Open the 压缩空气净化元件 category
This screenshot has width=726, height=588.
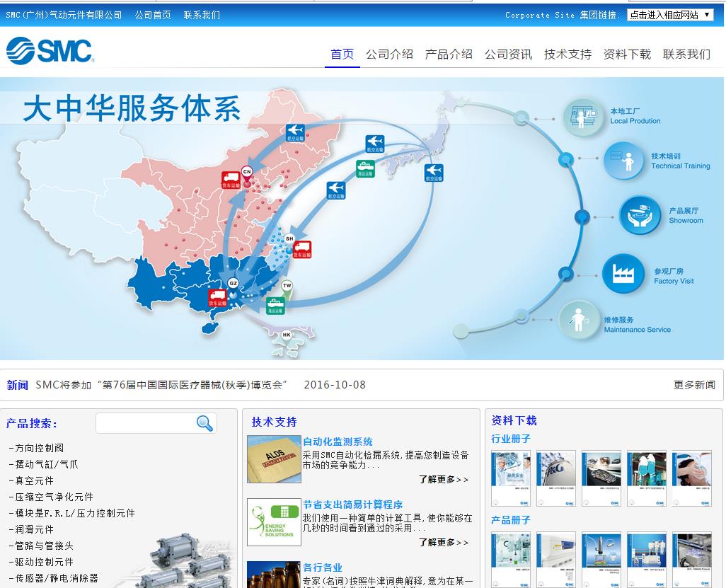coord(51,497)
